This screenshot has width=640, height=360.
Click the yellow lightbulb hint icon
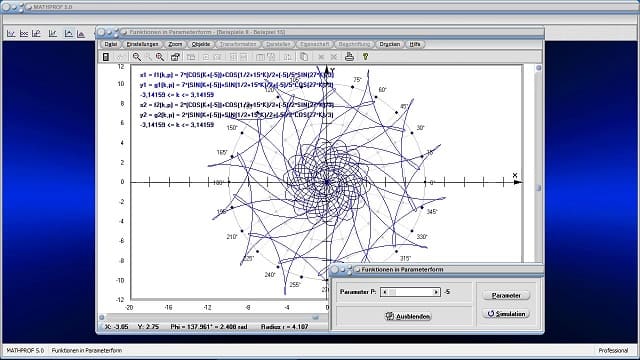(x=365, y=57)
